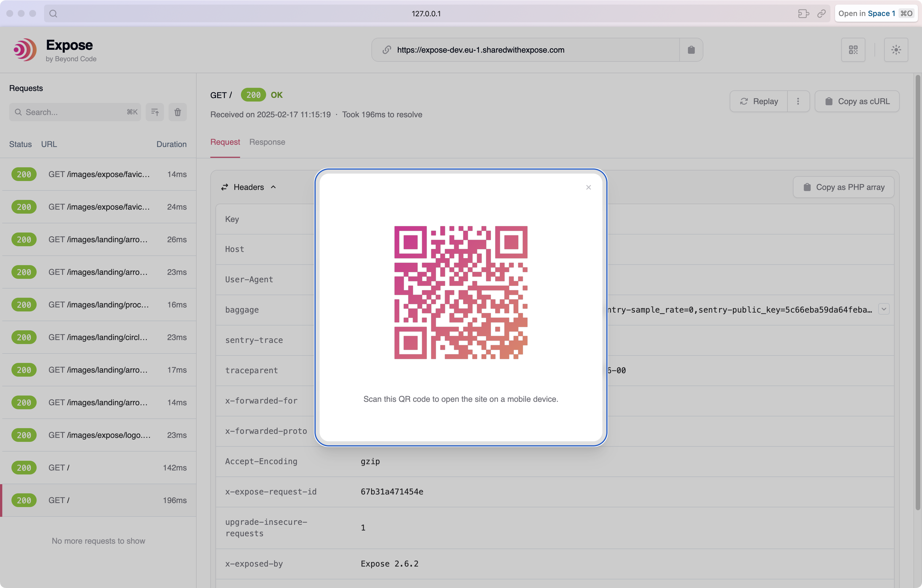This screenshot has height=588, width=922.
Task: Click the vertical scrollbar on right
Action: pyautogui.click(x=917, y=293)
